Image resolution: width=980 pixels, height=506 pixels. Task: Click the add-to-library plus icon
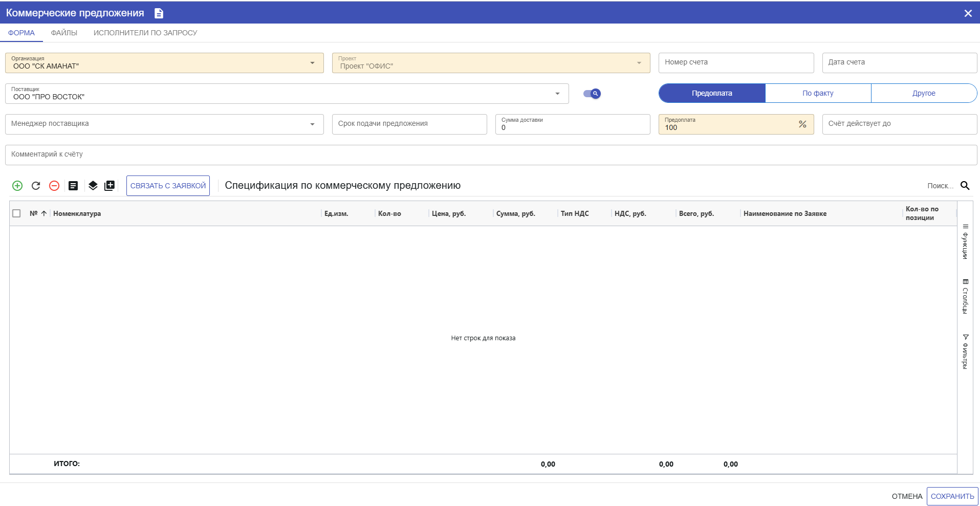[110, 186]
